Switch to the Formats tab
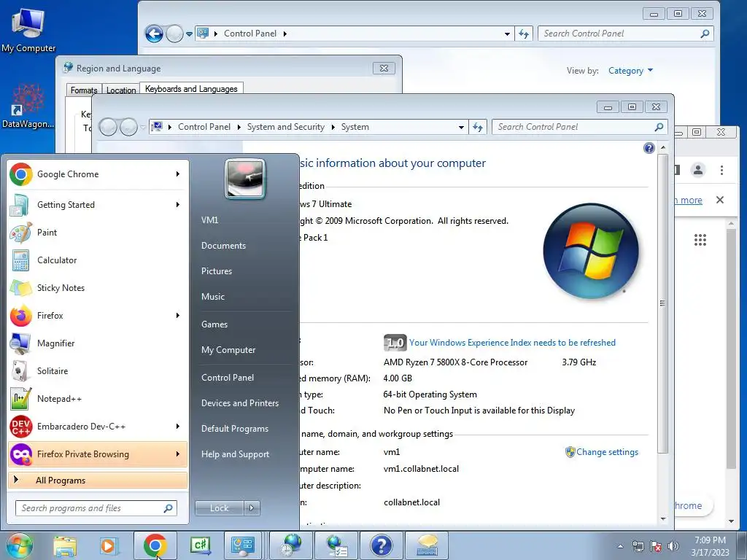The width and height of the screenshot is (747, 560). [x=84, y=90]
